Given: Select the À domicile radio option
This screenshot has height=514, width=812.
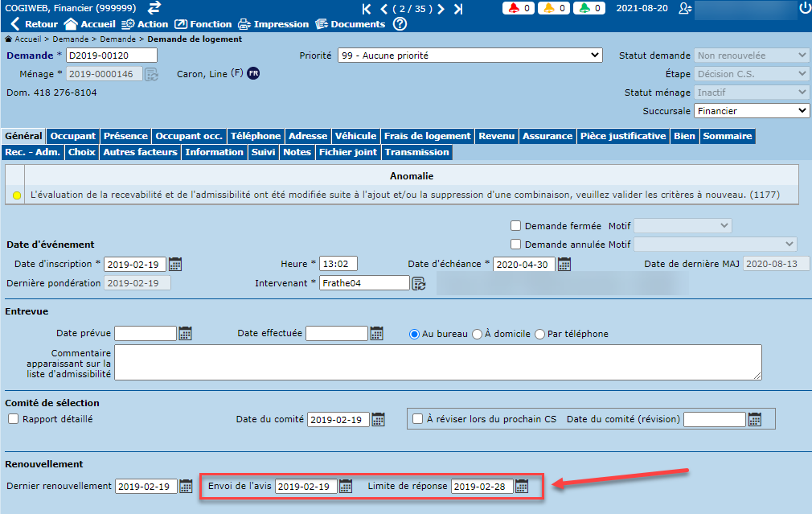Looking at the screenshot, I should (477, 334).
